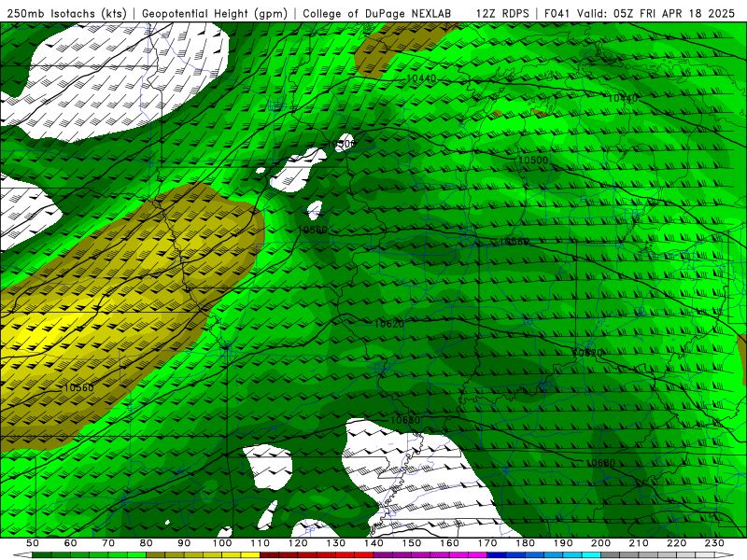
Task: Click the legend value 230
Action: tap(714, 543)
